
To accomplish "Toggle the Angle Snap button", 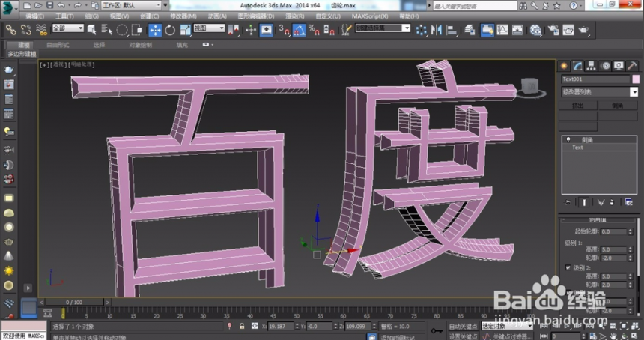I will (x=299, y=30).
